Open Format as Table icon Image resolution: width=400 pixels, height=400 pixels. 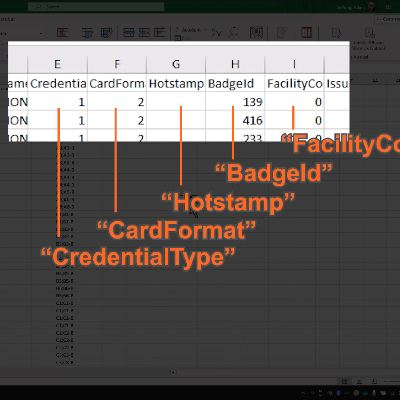tap(87, 33)
